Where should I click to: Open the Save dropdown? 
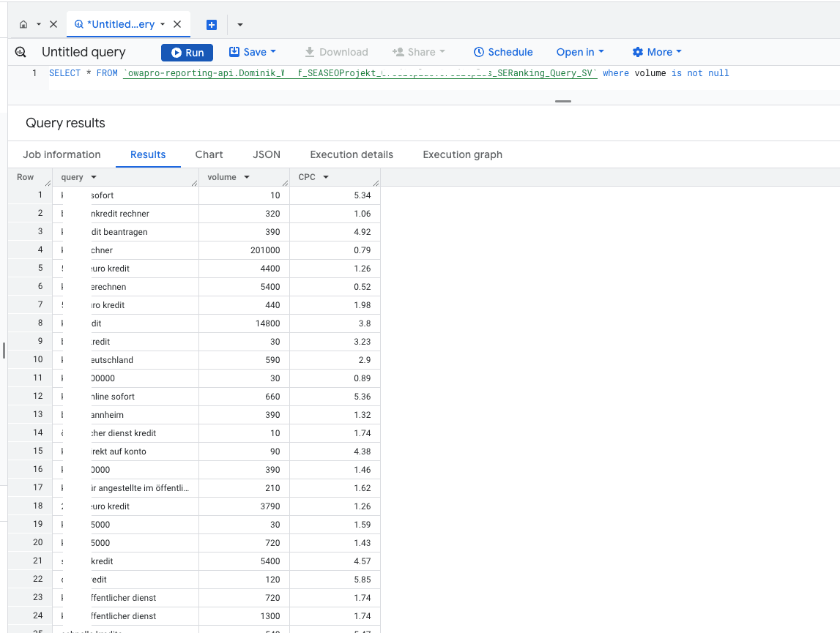tap(253, 52)
